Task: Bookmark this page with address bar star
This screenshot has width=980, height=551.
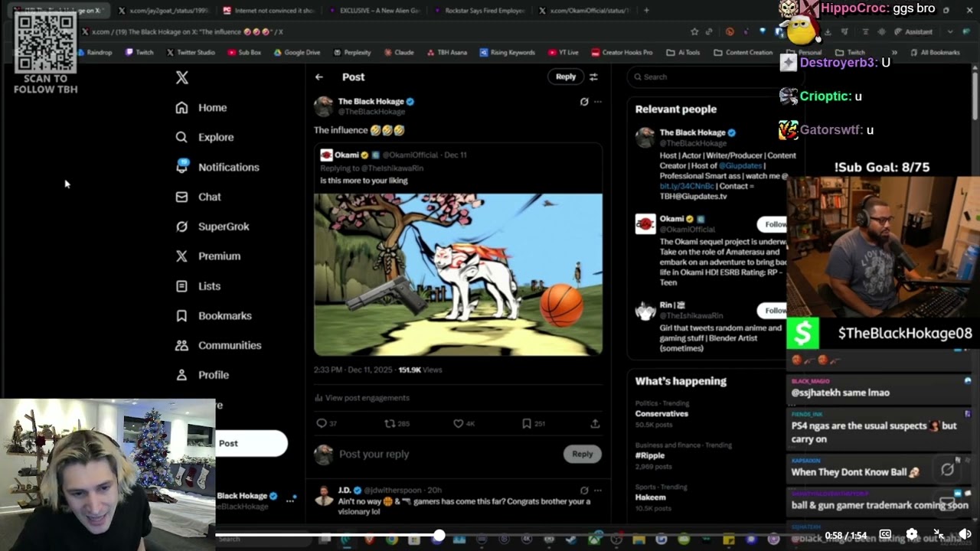Action: click(x=694, y=32)
